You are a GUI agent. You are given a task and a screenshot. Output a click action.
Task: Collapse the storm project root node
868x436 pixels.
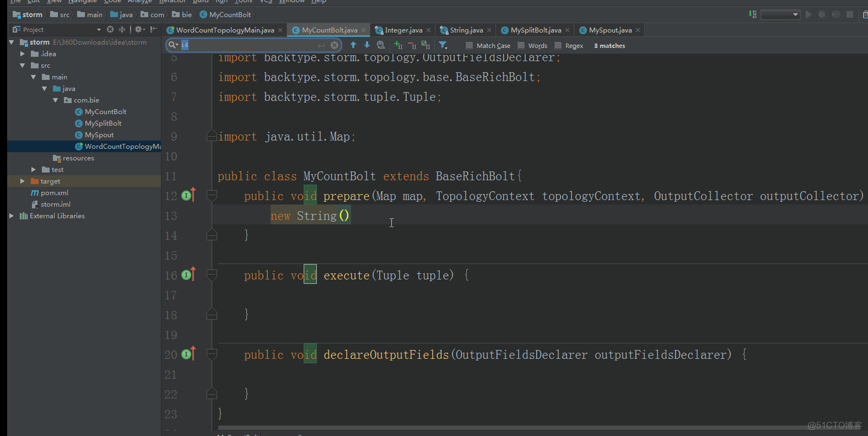pos(12,42)
